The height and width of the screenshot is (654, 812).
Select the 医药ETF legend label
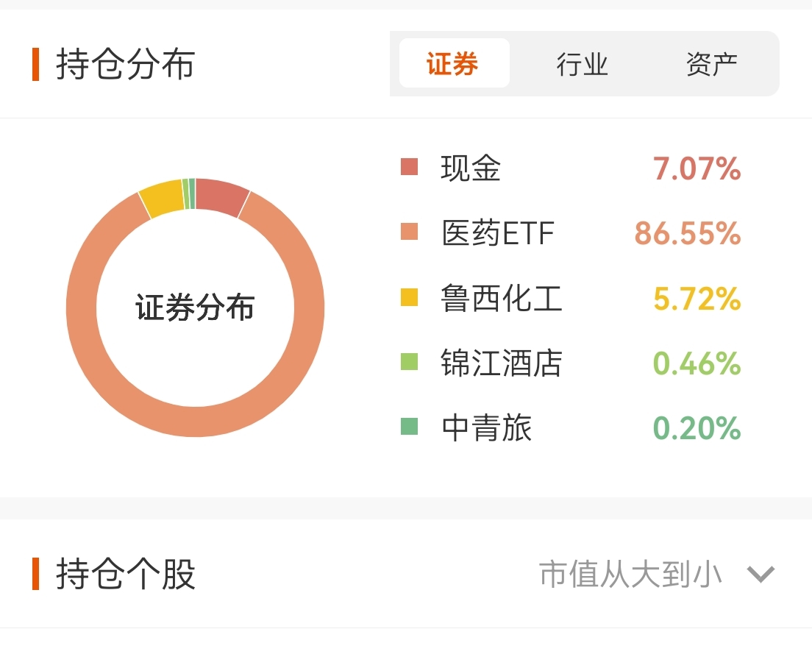498,232
